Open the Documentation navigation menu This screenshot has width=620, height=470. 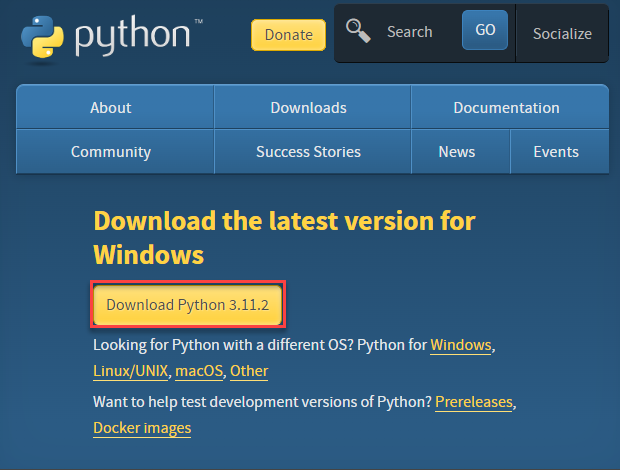coord(507,108)
